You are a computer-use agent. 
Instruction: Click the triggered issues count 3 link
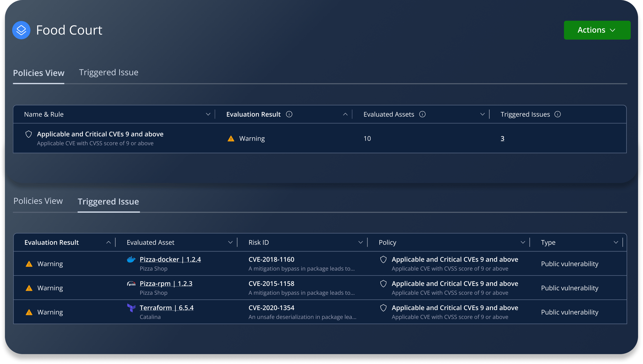(x=502, y=138)
